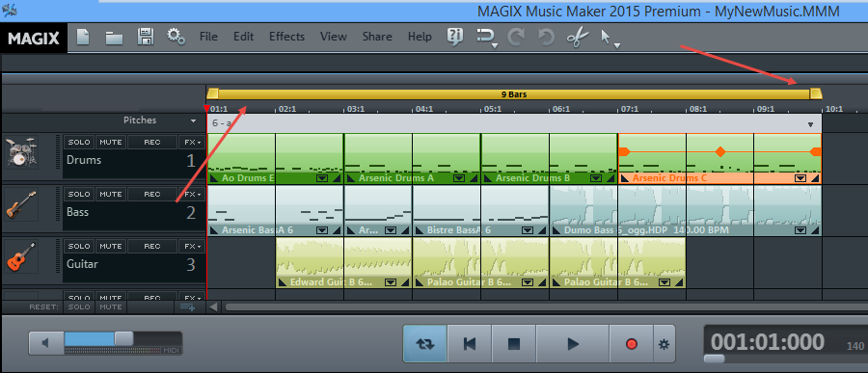Image resolution: width=868 pixels, height=373 pixels.
Task: Click the horizontal timeline scrollbar
Action: 547,306
